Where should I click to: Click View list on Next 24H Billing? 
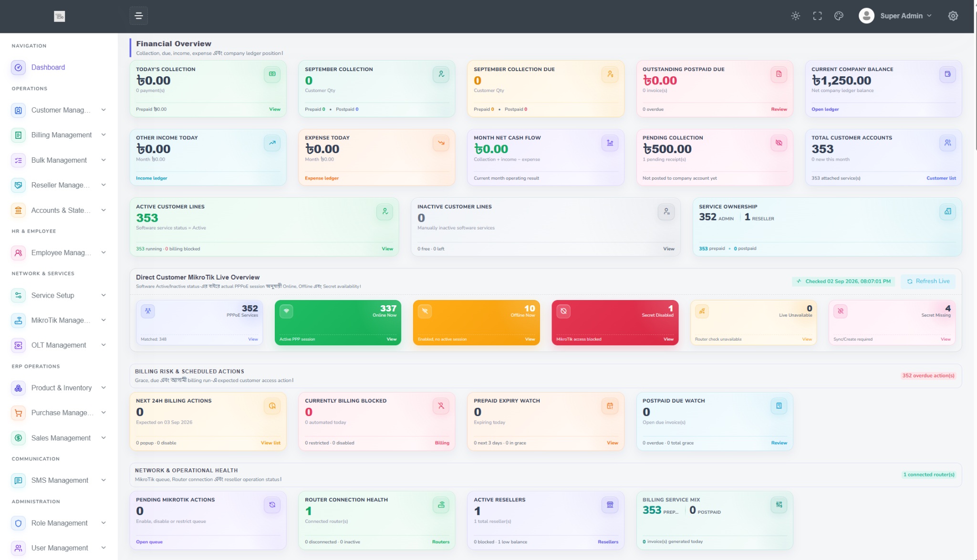[x=270, y=443]
